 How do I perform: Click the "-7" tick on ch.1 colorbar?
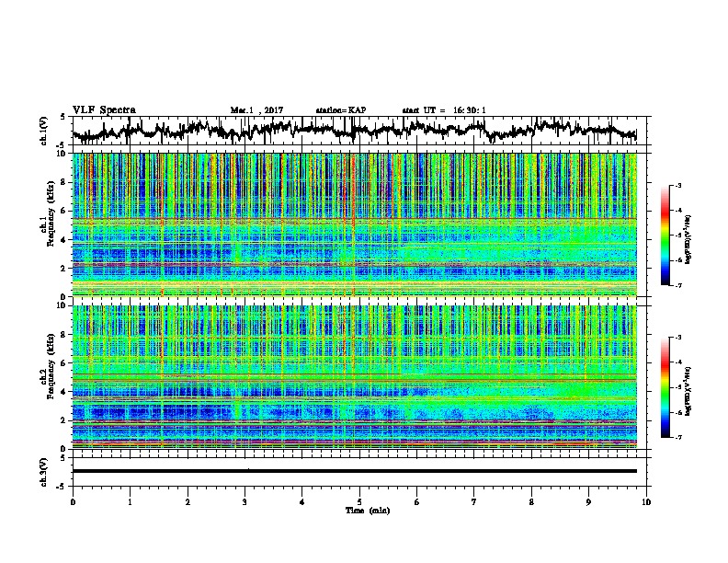pyautogui.click(x=677, y=285)
